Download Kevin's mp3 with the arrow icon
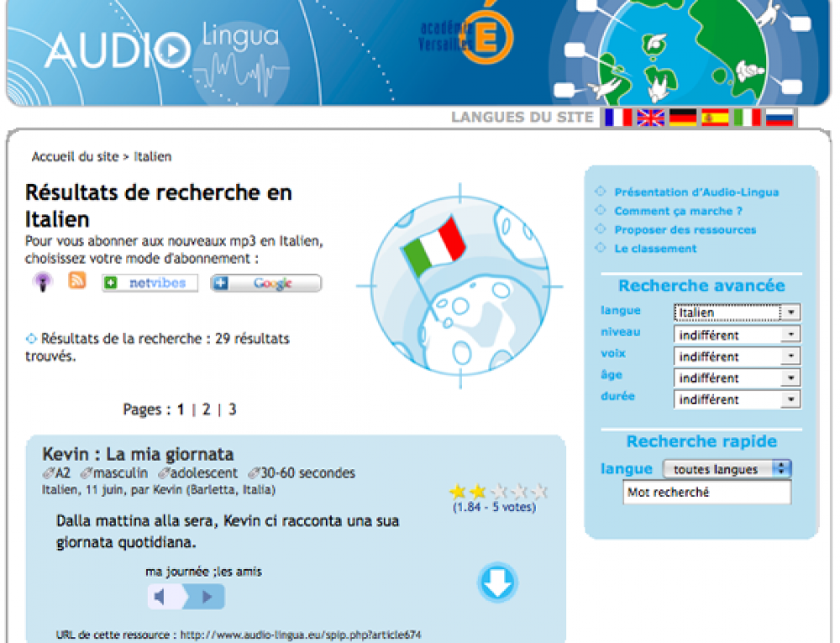The height and width of the screenshot is (643, 840). coord(497,583)
